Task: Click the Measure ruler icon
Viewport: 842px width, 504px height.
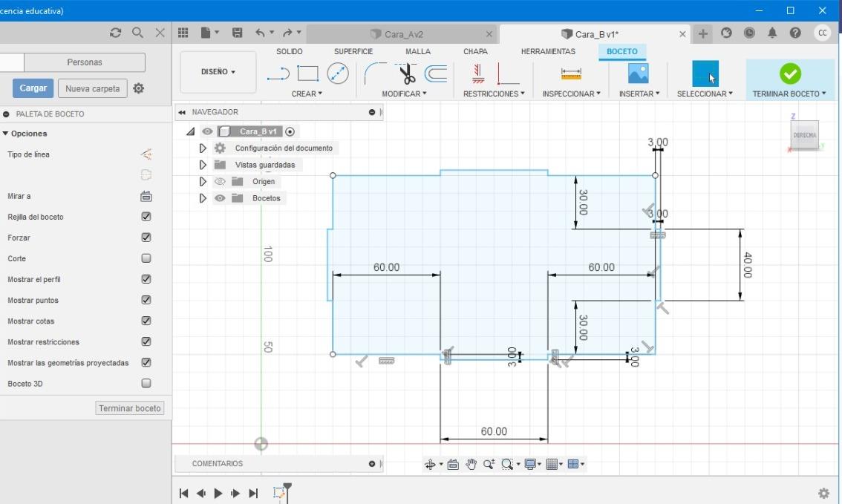Action: click(x=571, y=73)
